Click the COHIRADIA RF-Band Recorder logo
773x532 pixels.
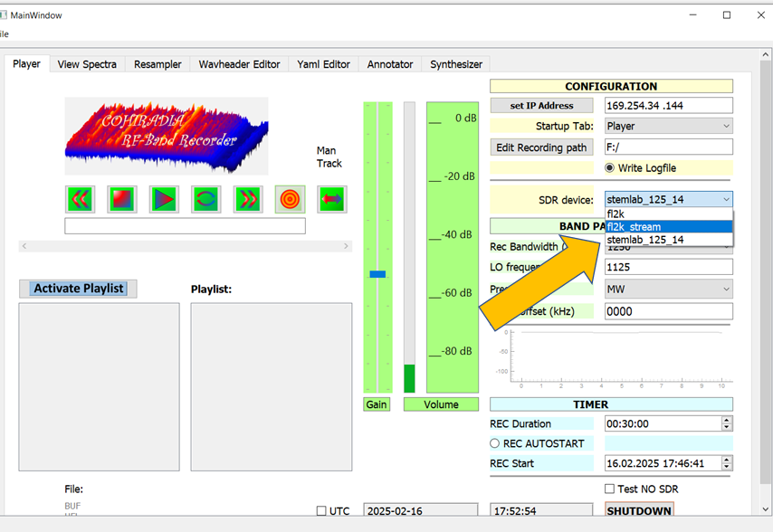[x=167, y=136]
